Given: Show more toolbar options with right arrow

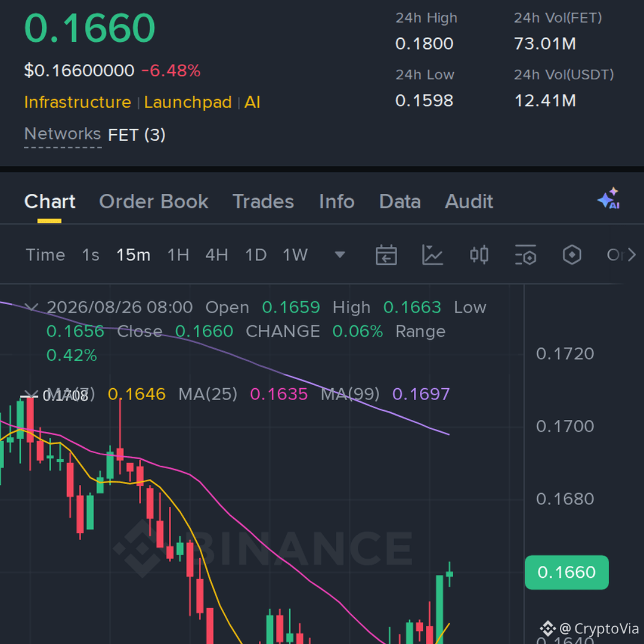Looking at the screenshot, I should click(631, 255).
